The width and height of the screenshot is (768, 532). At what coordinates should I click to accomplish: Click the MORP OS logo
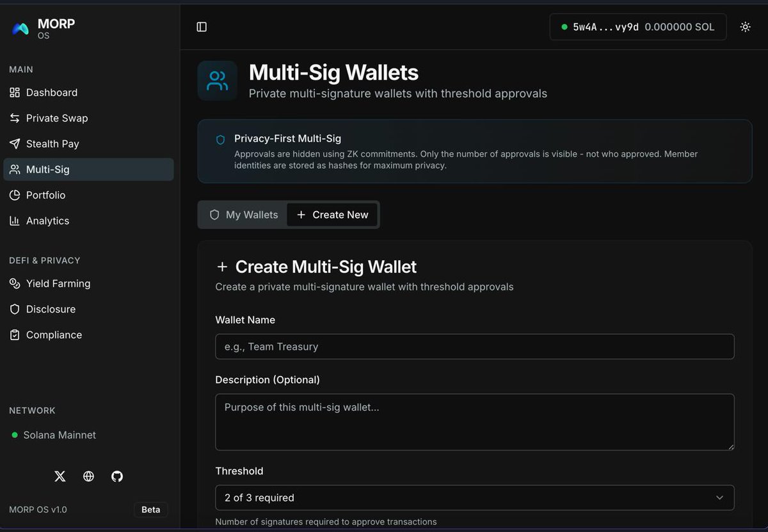(x=20, y=28)
